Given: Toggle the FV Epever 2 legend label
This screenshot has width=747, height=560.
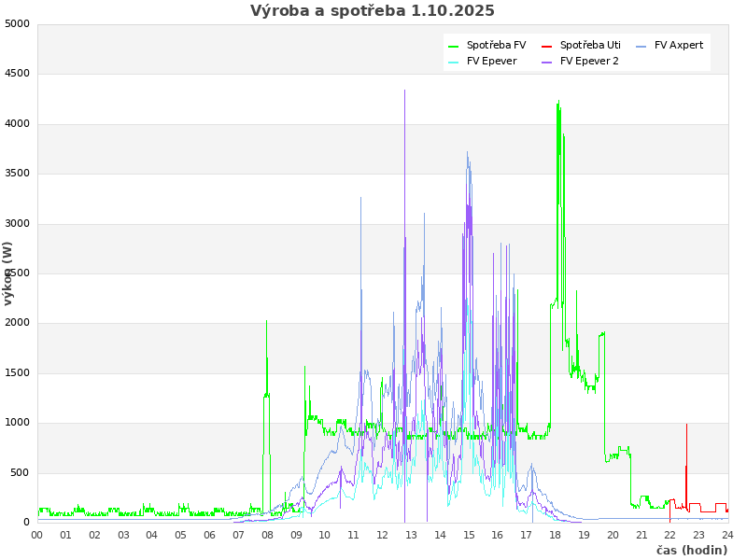Looking at the screenshot, I should coord(589,62).
